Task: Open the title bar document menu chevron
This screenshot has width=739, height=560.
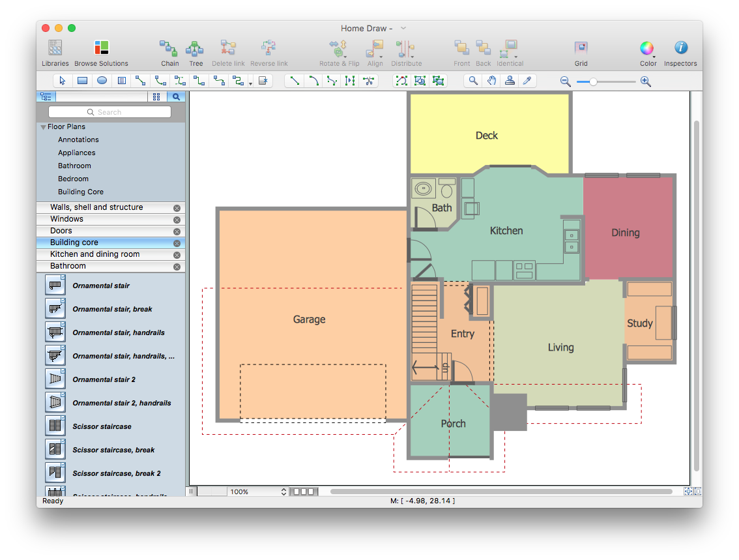Action: click(x=403, y=28)
